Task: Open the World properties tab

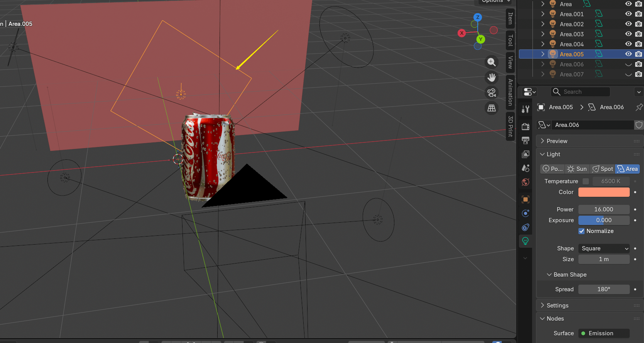Action: coord(526,182)
